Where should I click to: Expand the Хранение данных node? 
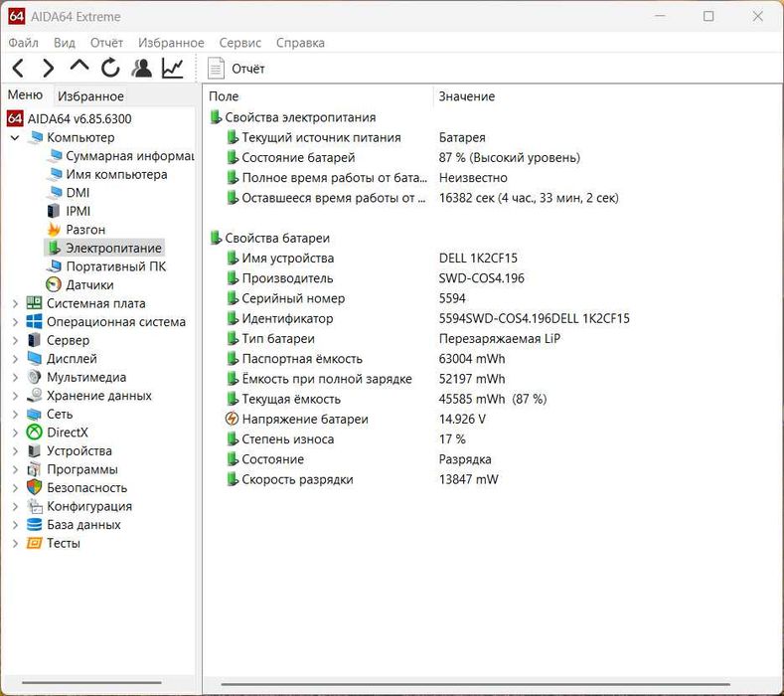(15, 396)
